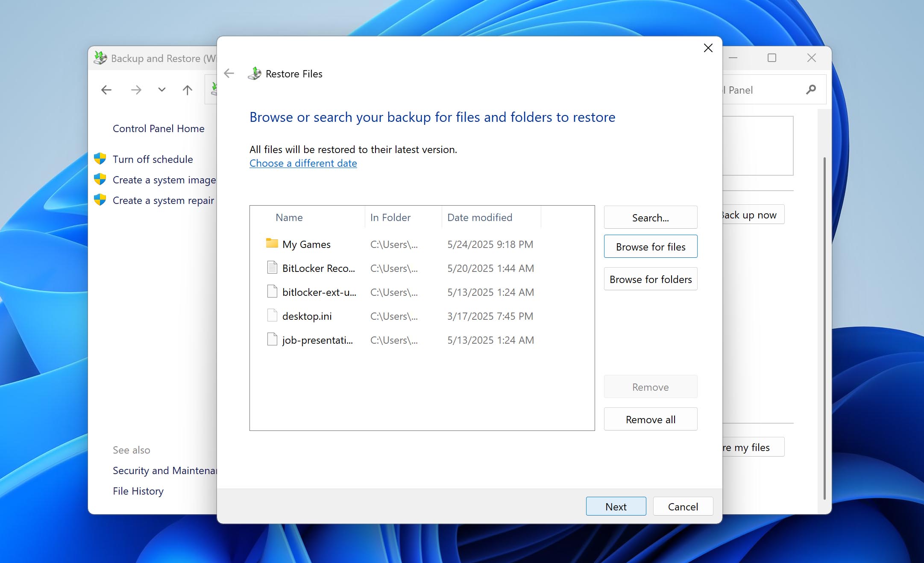Click Browse for folders button
Screen dimensions: 924x563
click(x=651, y=279)
